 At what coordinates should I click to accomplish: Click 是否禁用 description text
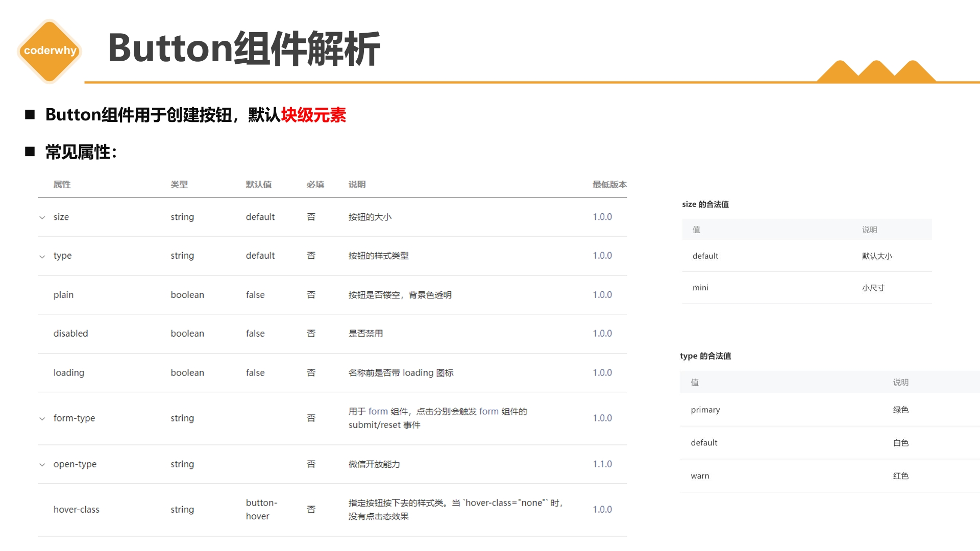click(x=365, y=333)
